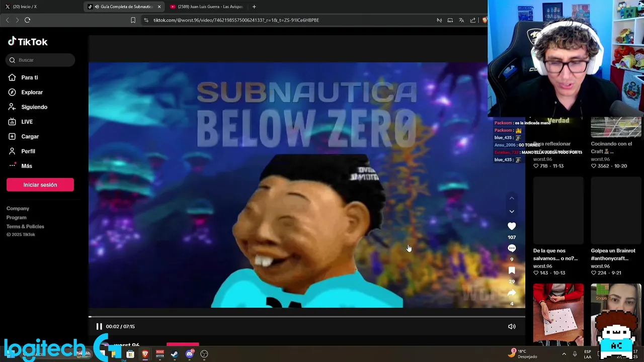
Task: Open the TikTok logo home link
Action: tap(28, 42)
